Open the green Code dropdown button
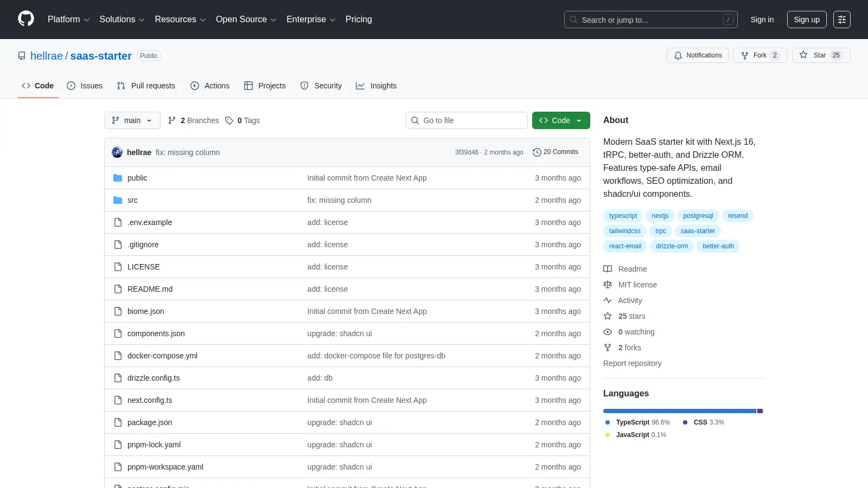 pyautogui.click(x=561, y=120)
